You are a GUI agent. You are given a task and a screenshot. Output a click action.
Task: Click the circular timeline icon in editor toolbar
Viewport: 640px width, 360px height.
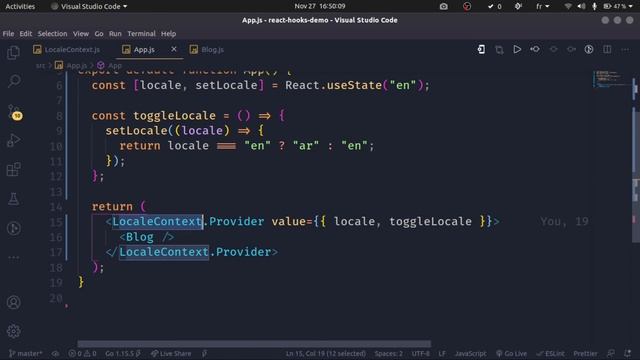(x=589, y=49)
